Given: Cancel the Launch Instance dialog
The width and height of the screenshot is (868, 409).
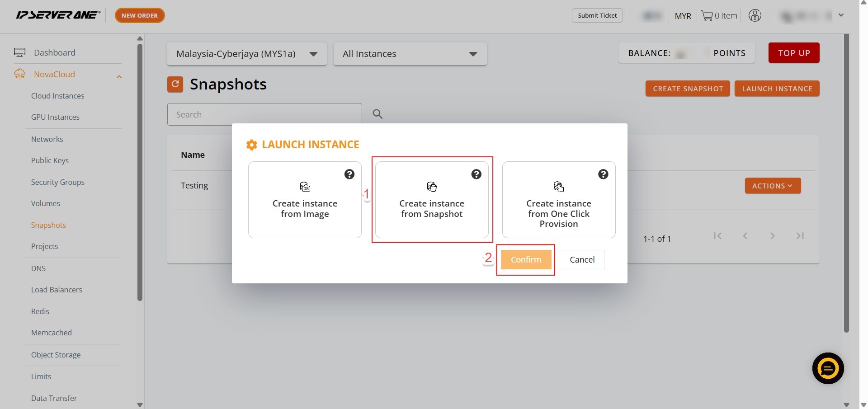Looking at the screenshot, I should (582, 260).
